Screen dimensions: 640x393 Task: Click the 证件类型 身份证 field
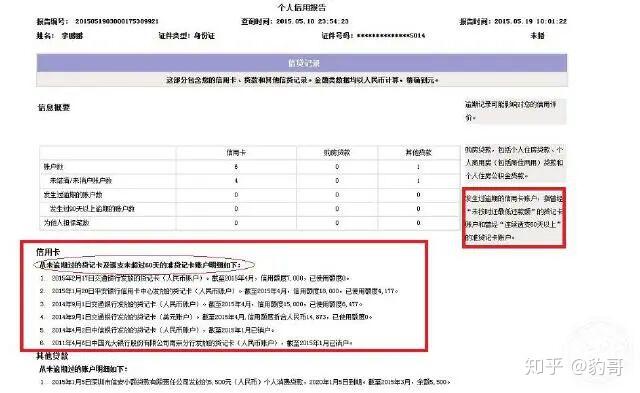pos(187,36)
